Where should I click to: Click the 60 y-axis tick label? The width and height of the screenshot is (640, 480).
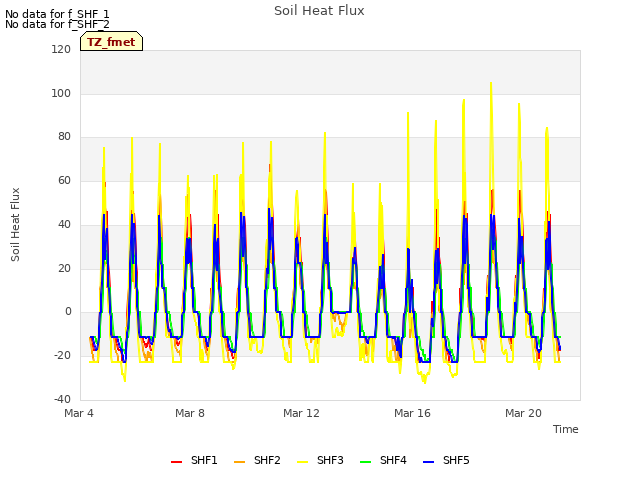[x=64, y=180]
